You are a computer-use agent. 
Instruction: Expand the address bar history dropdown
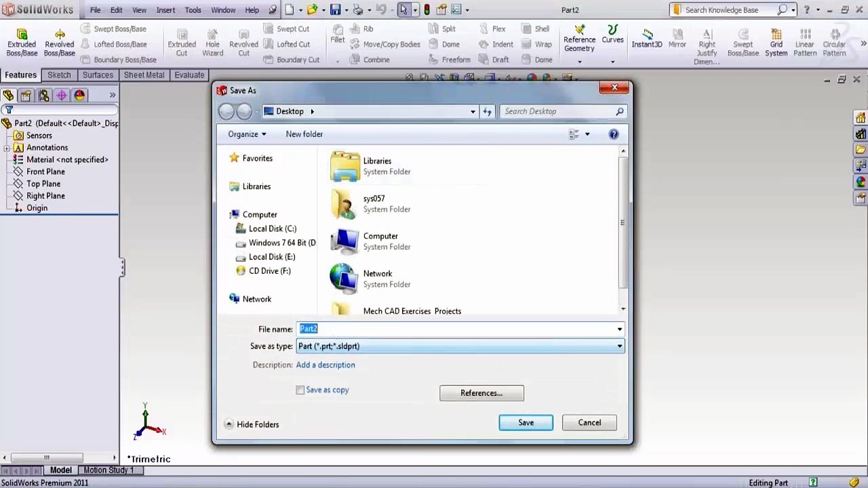coord(473,111)
